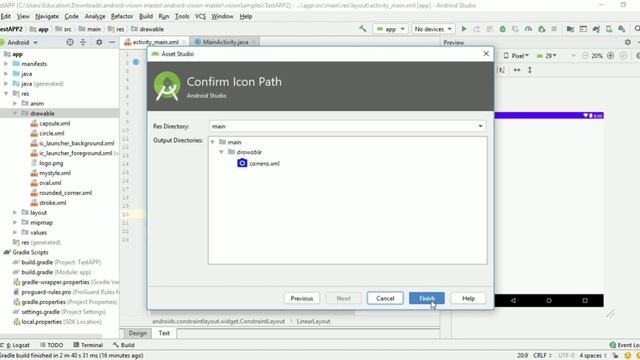640x360 pixels.
Task: Open the SDK Manager toolbar icon
Action: coord(622,29)
